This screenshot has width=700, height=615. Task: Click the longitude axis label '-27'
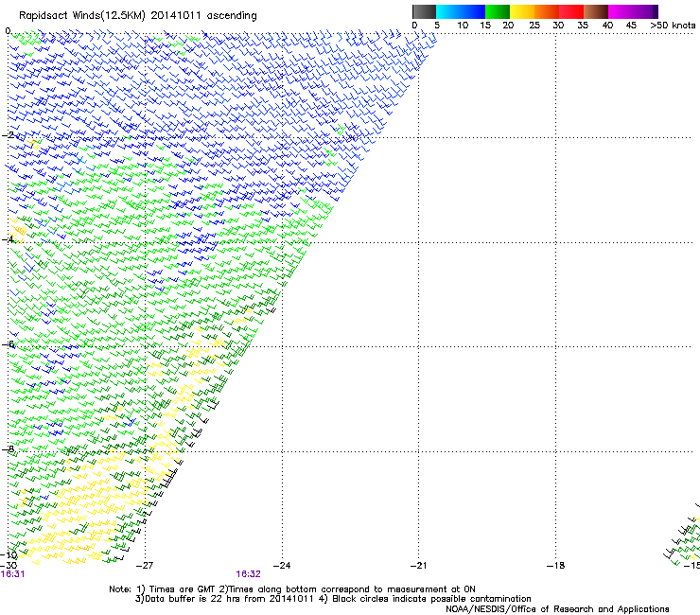coord(144,566)
